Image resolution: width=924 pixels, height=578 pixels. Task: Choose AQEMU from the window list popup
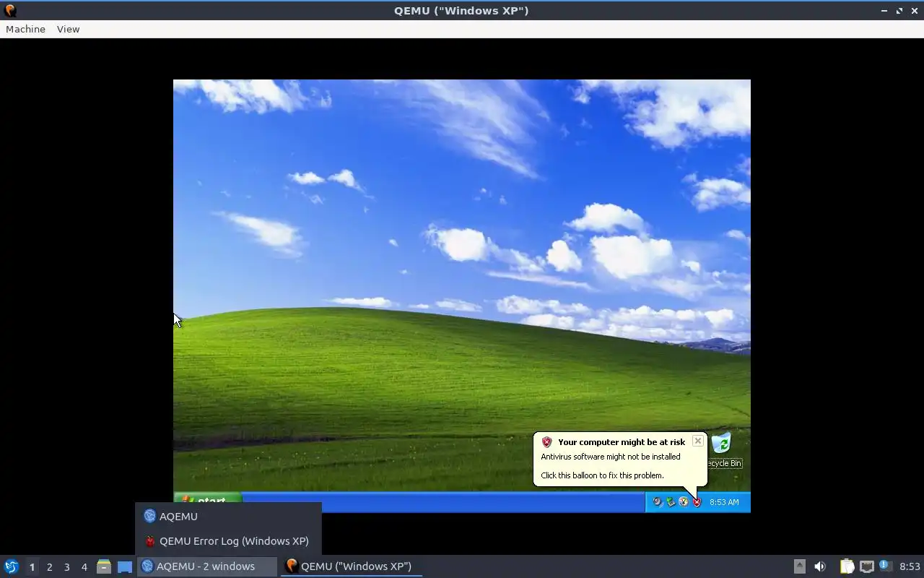coord(228,516)
